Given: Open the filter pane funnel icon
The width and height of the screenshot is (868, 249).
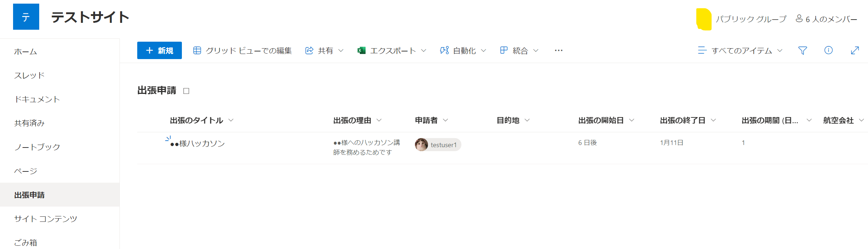Looking at the screenshot, I should 803,50.
